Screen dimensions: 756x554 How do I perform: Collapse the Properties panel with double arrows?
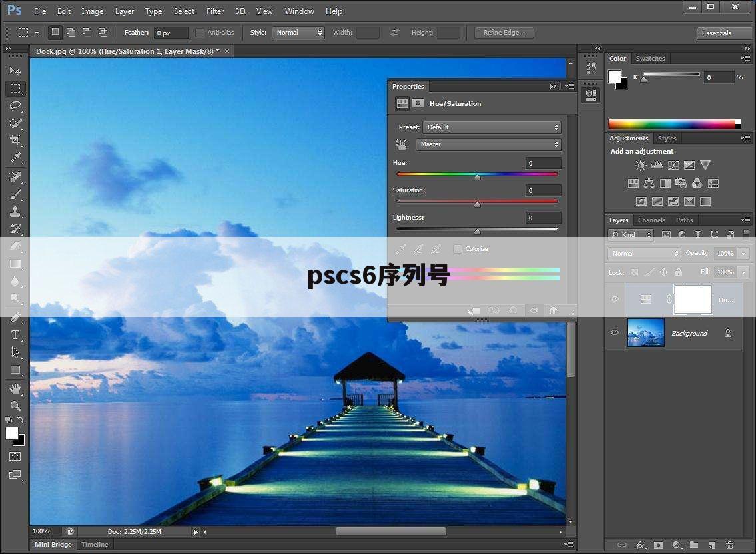[553, 87]
